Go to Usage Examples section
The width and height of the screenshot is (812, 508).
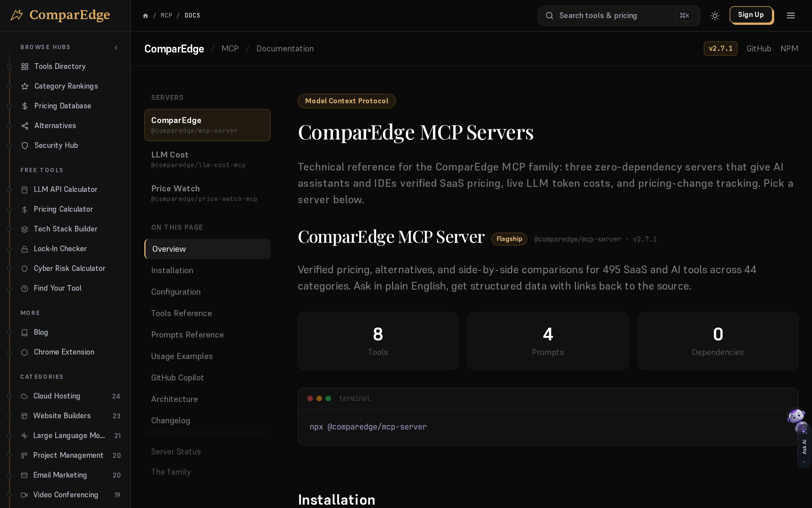[x=182, y=356]
